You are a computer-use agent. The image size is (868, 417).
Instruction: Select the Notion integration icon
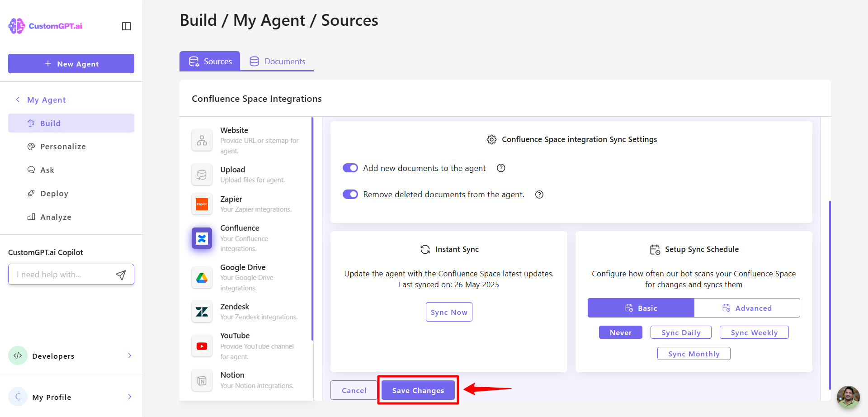tap(202, 381)
